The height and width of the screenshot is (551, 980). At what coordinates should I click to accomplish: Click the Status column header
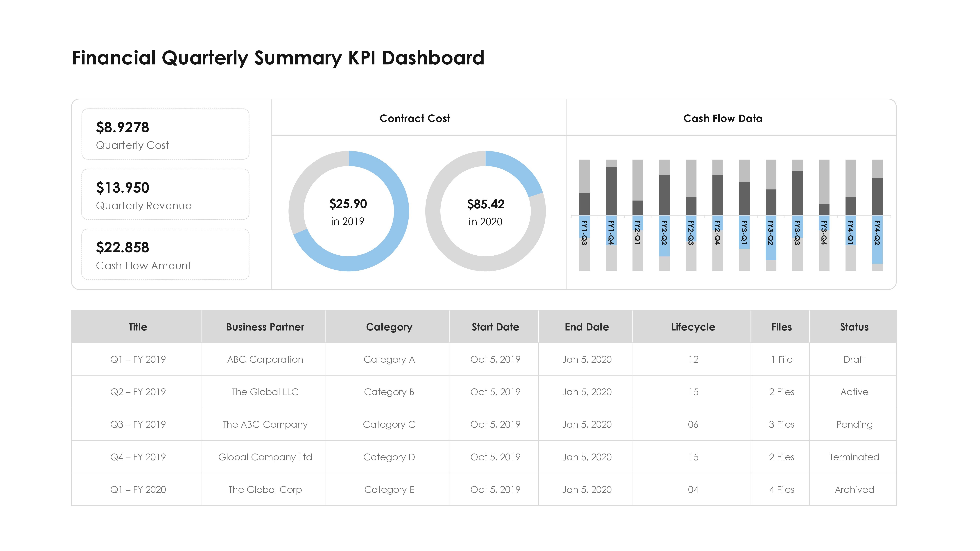(853, 327)
